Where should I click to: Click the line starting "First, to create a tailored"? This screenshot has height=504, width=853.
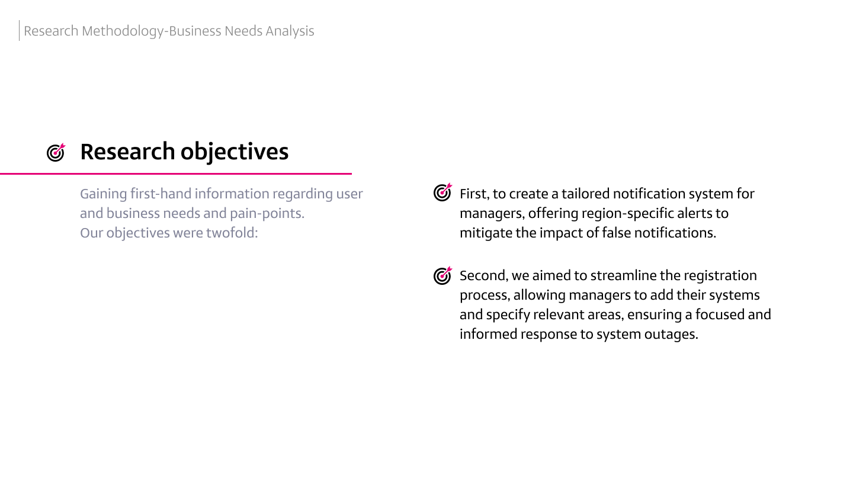(x=607, y=194)
